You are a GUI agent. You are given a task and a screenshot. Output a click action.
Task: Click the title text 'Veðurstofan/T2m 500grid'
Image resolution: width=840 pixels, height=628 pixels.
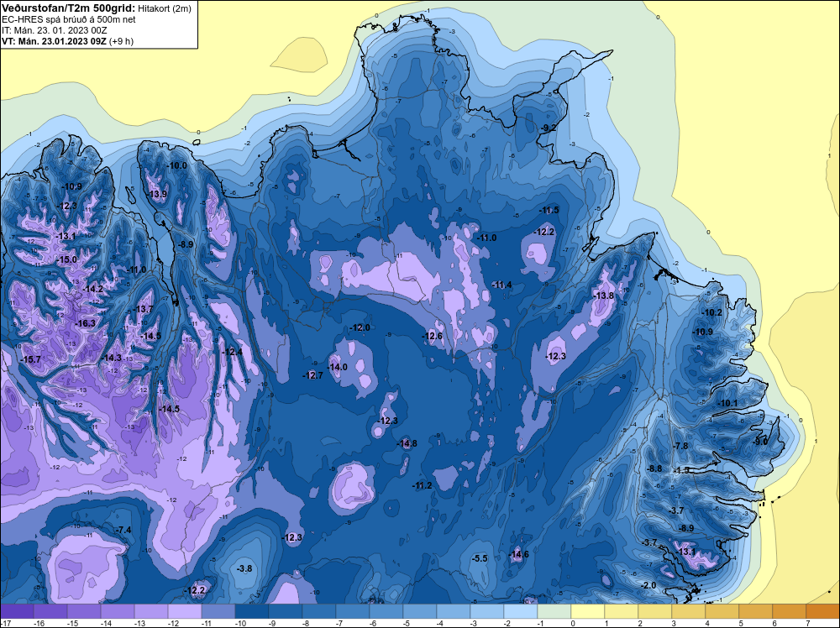[67, 8]
